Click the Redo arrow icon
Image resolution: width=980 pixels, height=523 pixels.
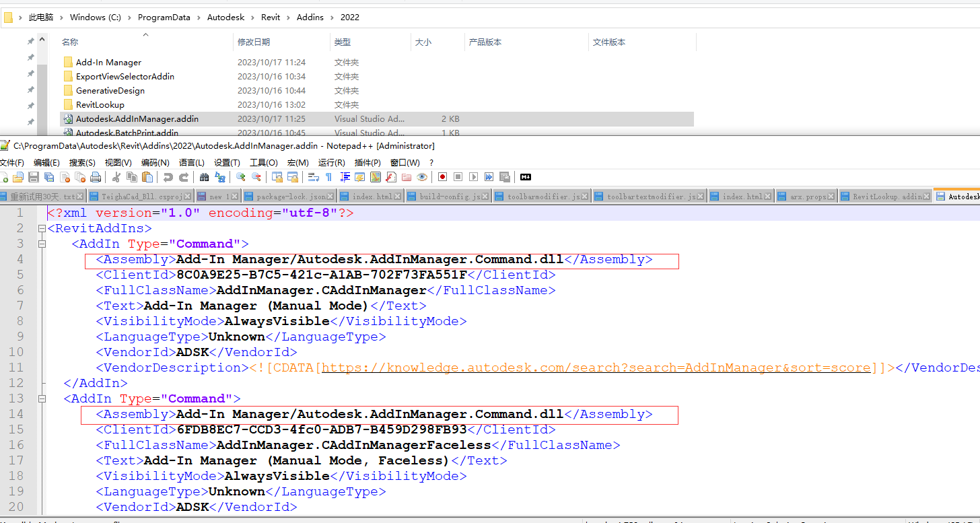(x=184, y=177)
